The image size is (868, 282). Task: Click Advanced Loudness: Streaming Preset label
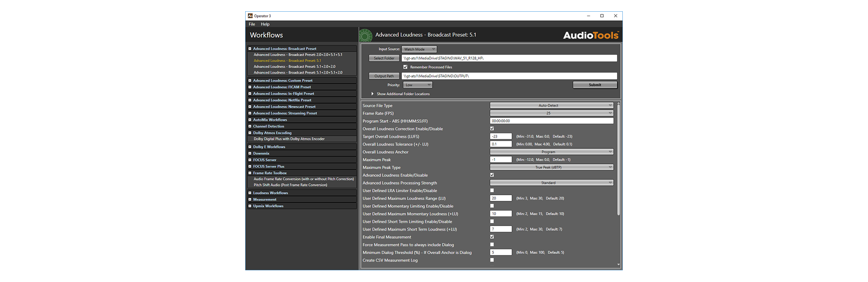[285, 113]
